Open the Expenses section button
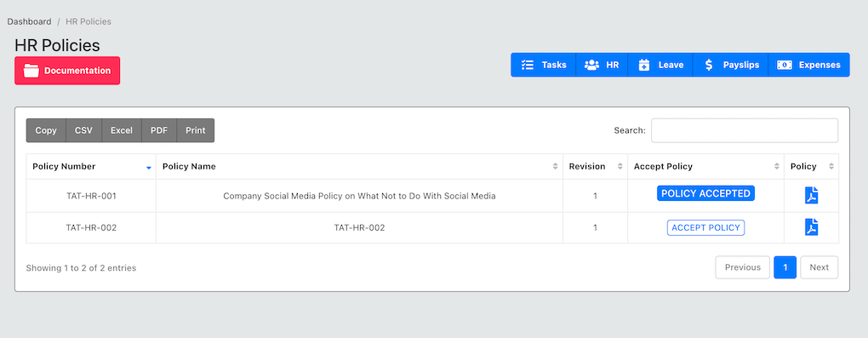Screen dimensions: 868x338 [x=808, y=65]
